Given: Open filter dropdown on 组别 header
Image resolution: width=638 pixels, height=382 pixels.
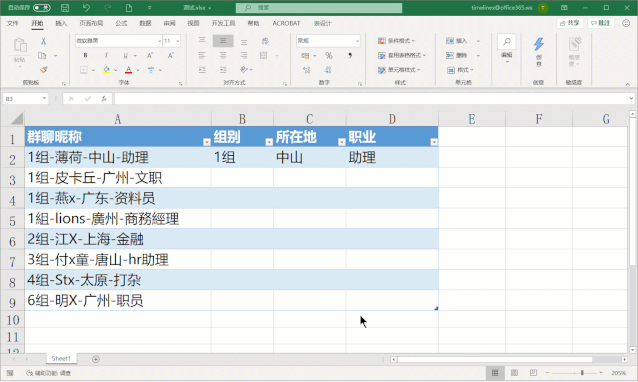Looking at the screenshot, I should (x=269, y=142).
